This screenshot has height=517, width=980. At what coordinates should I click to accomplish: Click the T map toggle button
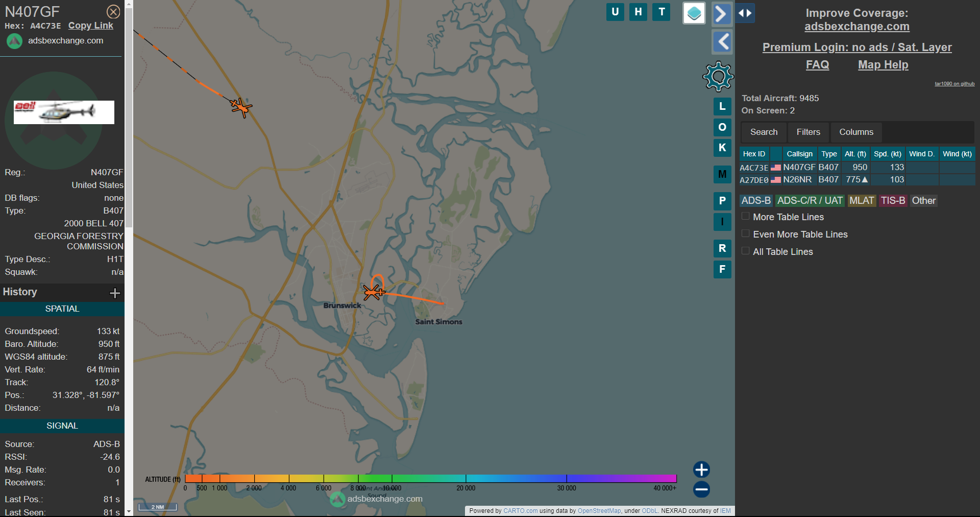[x=661, y=12]
